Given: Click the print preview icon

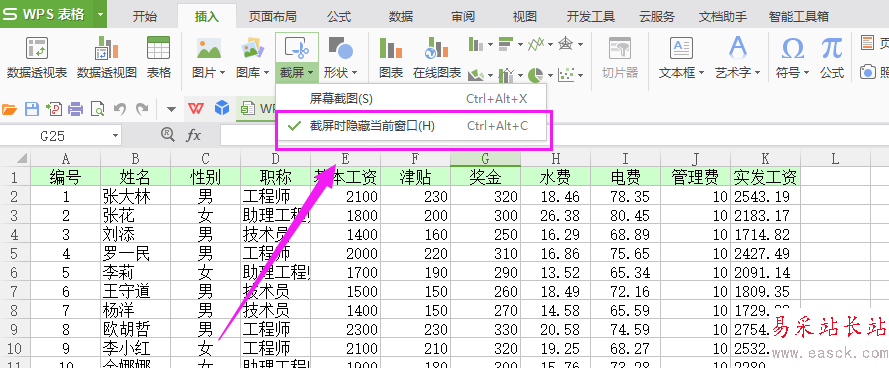Looking at the screenshot, I should coord(98,108).
